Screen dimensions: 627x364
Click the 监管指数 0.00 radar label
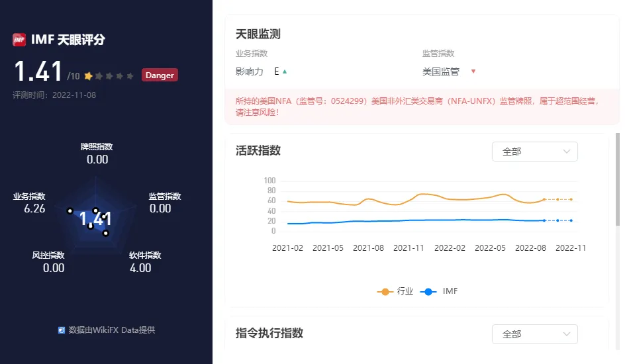coord(165,203)
